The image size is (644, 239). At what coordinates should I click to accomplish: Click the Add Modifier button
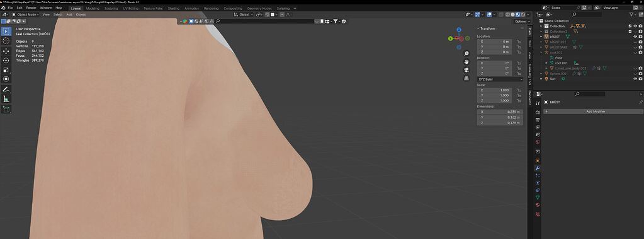(x=593, y=112)
